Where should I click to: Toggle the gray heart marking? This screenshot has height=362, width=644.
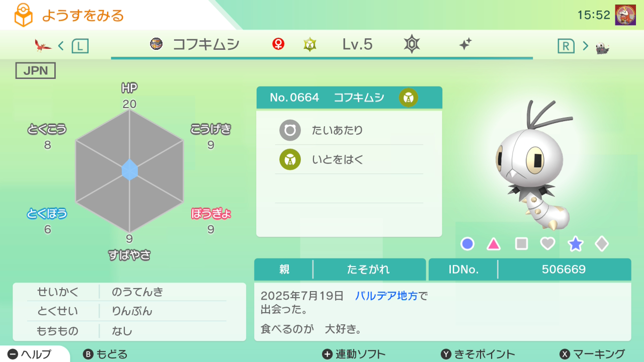click(x=547, y=244)
